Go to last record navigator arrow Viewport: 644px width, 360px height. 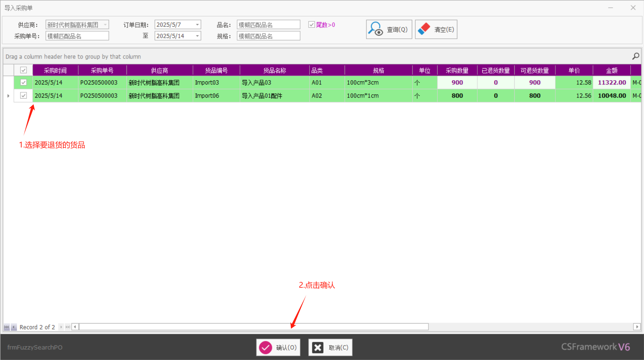(68, 327)
